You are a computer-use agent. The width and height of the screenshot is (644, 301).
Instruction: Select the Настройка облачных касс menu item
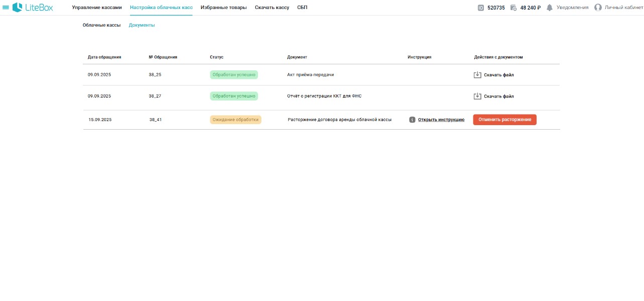coord(161,8)
